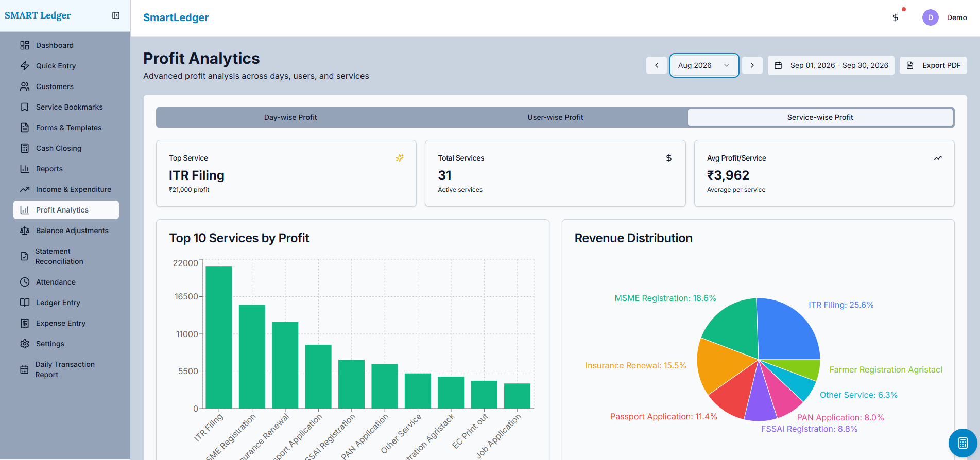Open Reports section
980x460 pixels.
pyautogui.click(x=66, y=169)
